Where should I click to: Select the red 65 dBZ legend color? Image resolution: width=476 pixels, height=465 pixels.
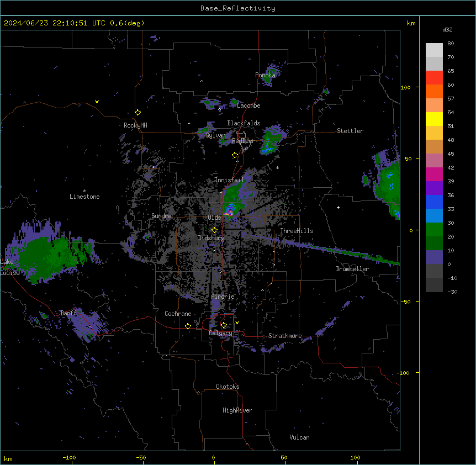(434, 78)
